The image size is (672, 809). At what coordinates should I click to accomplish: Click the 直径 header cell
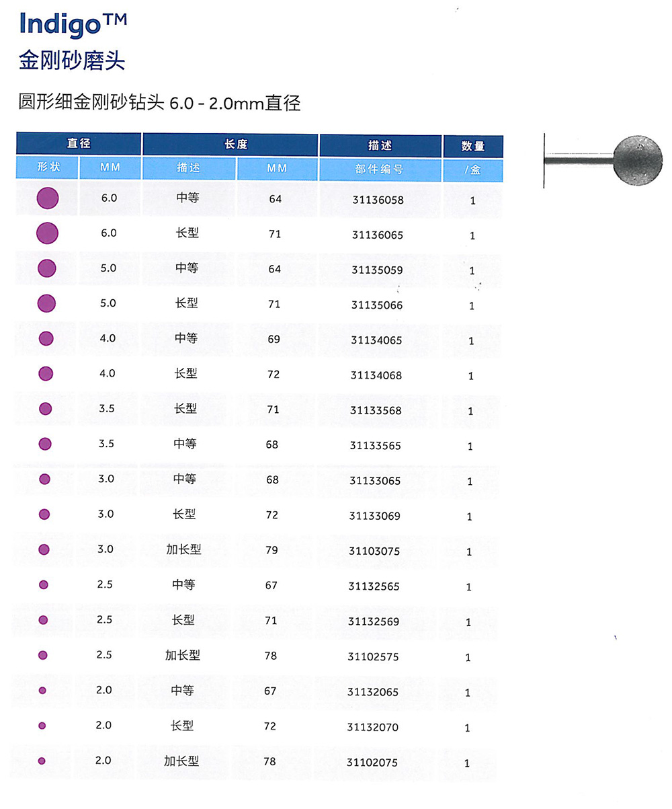[79, 144]
